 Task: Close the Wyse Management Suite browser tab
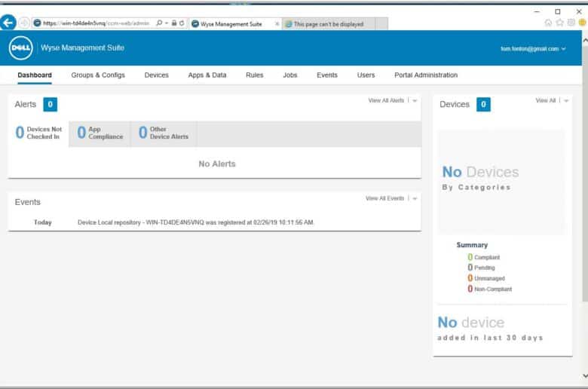[277, 24]
